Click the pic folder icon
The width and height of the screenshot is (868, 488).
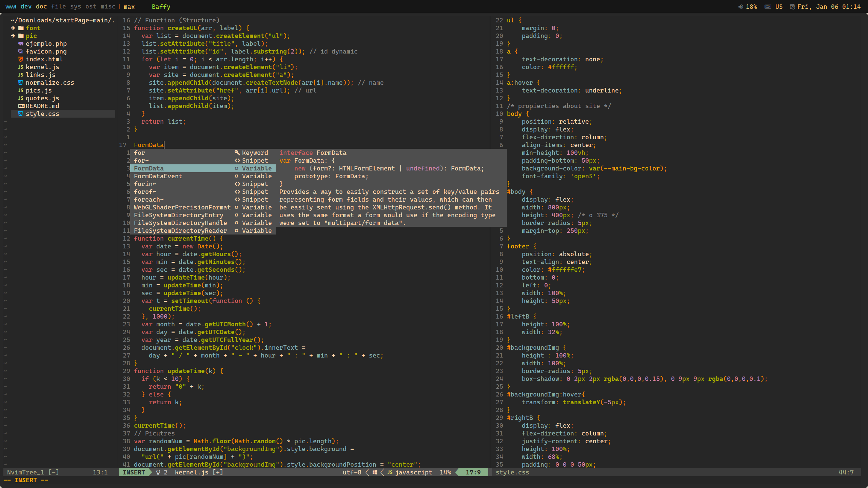pyautogui.click(x=21, y=36)
